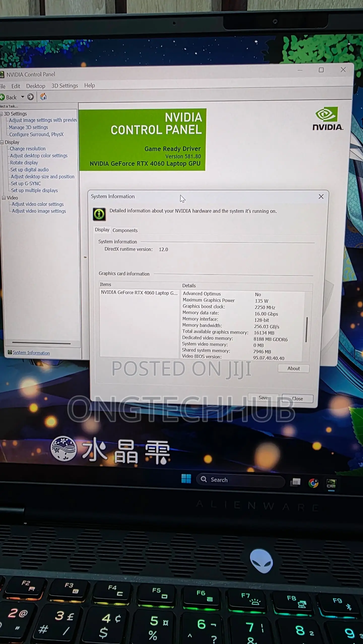This screenshot has height=644, width=363.
Task: Select Adjust video image settings
Action: tap(39, 211)
